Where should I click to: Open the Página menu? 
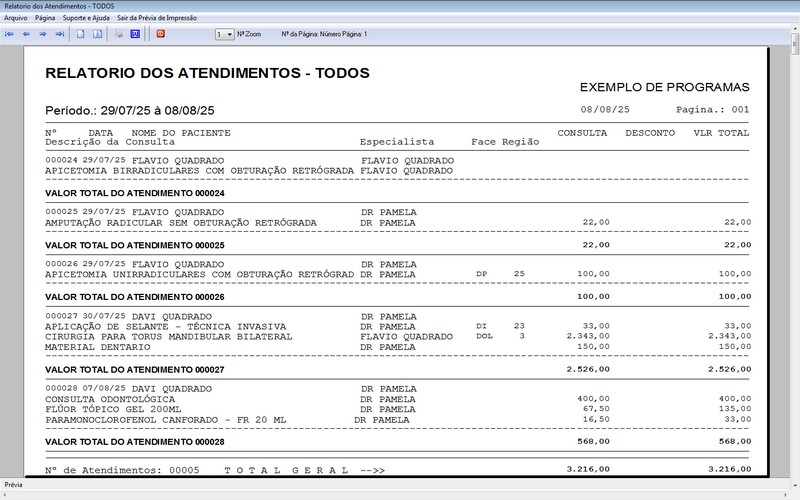tap(45, 18)
